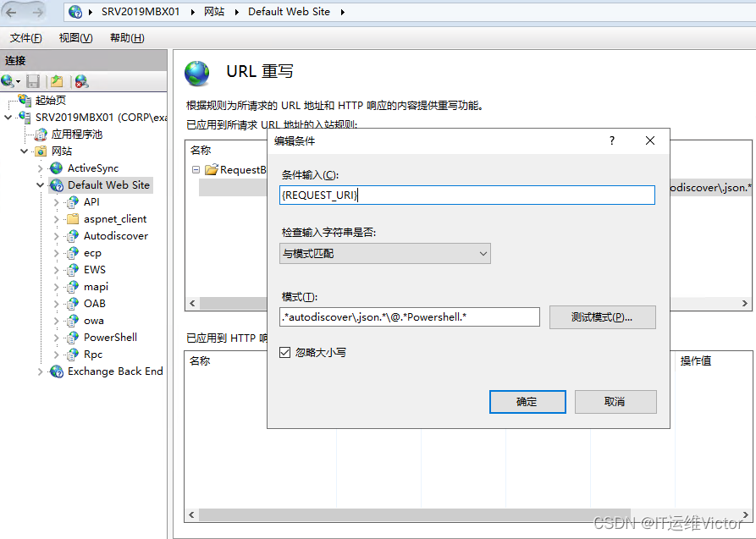756x539 pixels.
Task: Click the forward navigation arrow
Action: tap(37, 12)
